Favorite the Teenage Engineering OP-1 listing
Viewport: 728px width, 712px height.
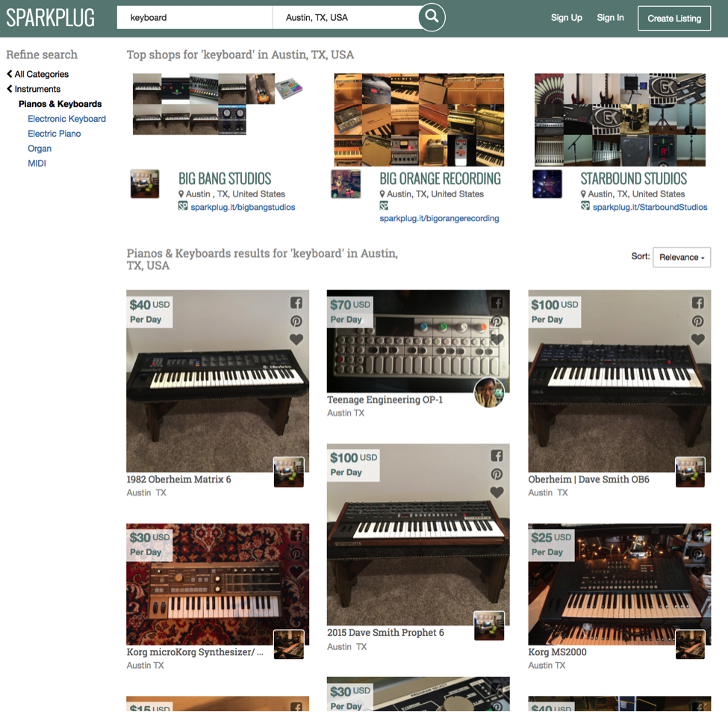coord(497,338)
